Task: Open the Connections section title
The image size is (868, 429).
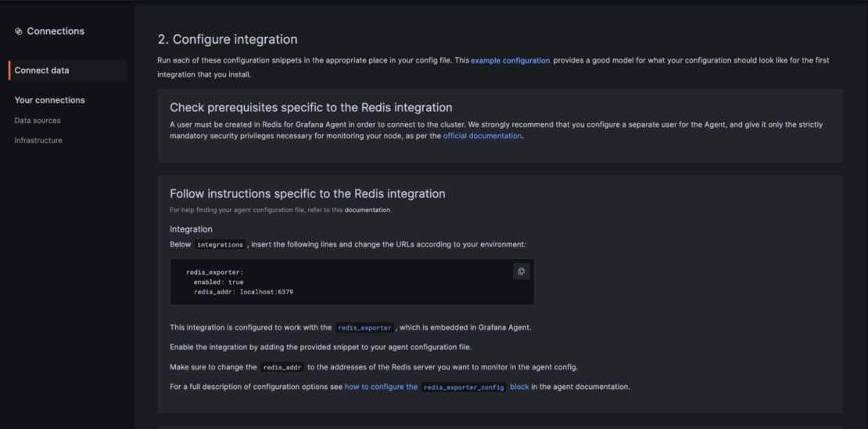Action: [56, 31]
